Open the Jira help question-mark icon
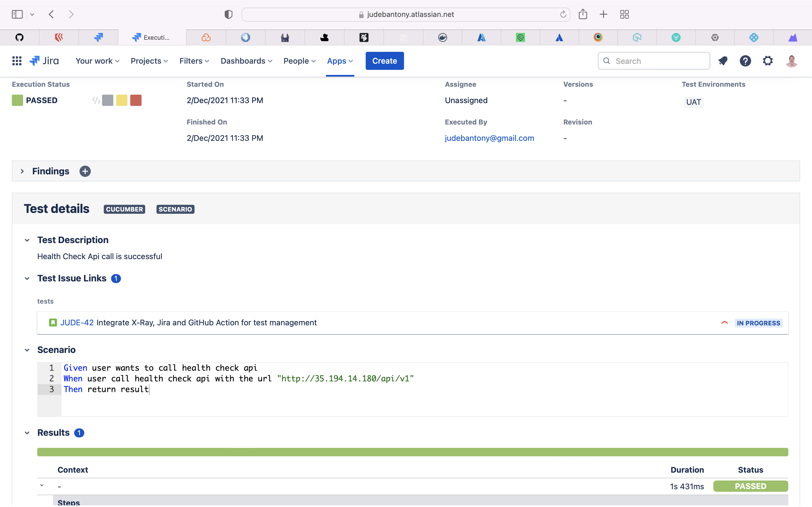 (745, 61)
